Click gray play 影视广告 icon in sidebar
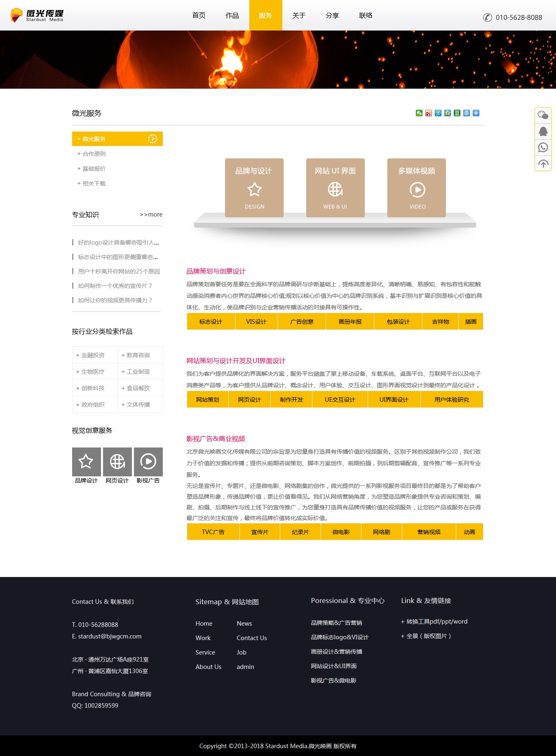The image size is (556, 756). [x=148, y=462]
